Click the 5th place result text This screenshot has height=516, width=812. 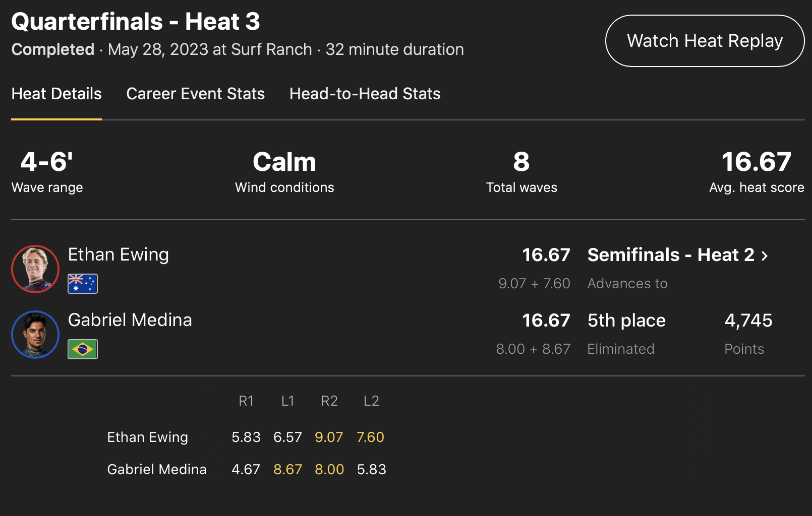tap(626, 320)
